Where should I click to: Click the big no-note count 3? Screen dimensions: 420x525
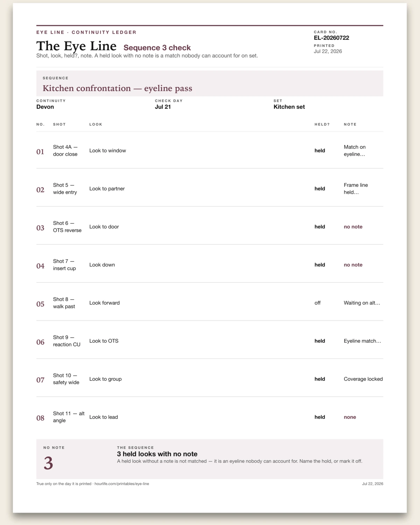48,463
